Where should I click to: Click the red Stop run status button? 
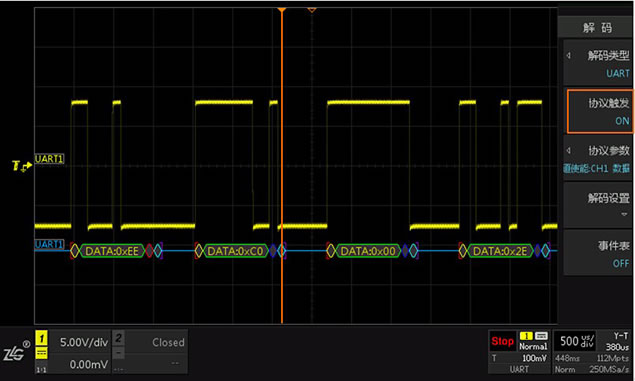pyautogui.click(x=502, y=341)
